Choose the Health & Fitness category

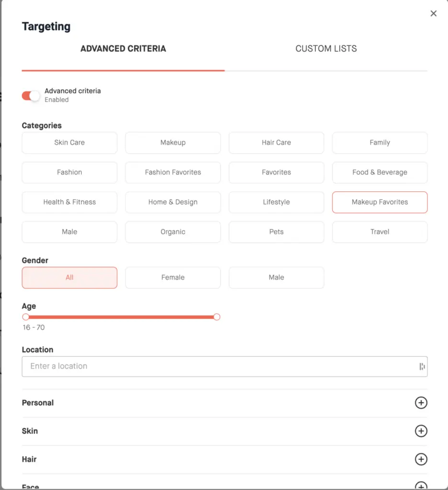69,202
